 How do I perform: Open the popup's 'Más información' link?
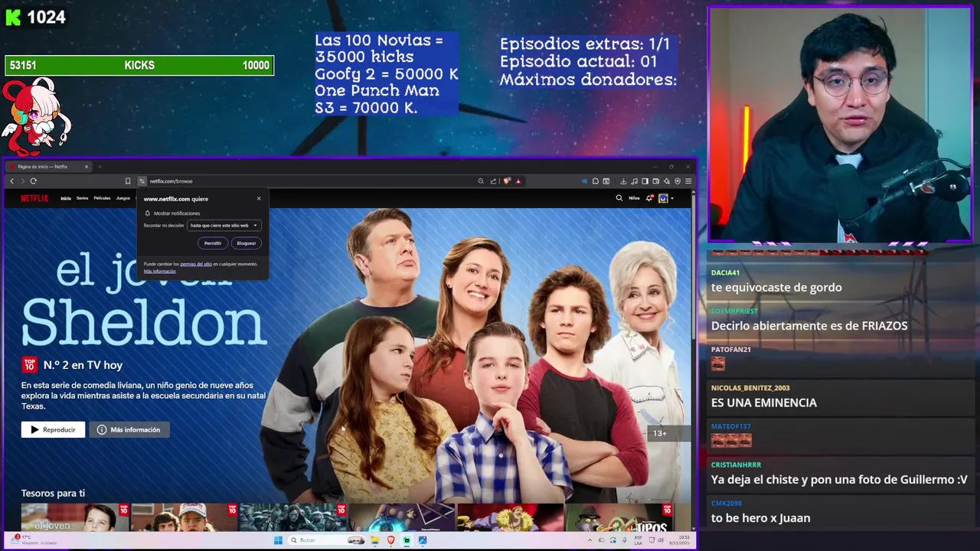(x=160, y=272)
